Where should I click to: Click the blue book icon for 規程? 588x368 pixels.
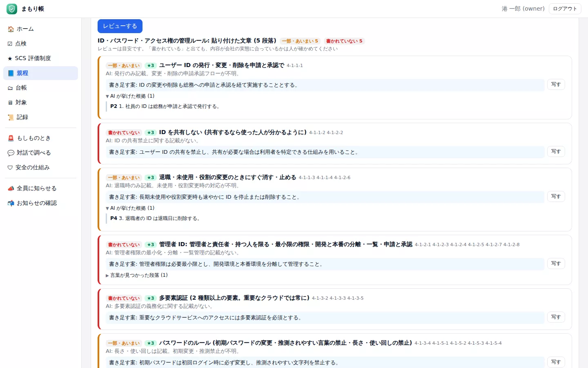11,73
